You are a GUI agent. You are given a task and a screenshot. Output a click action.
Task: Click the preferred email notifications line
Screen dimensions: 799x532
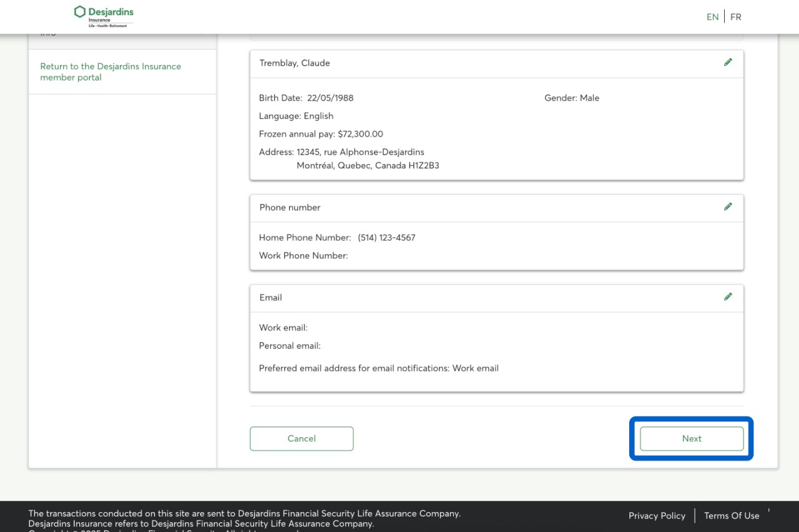378,369
